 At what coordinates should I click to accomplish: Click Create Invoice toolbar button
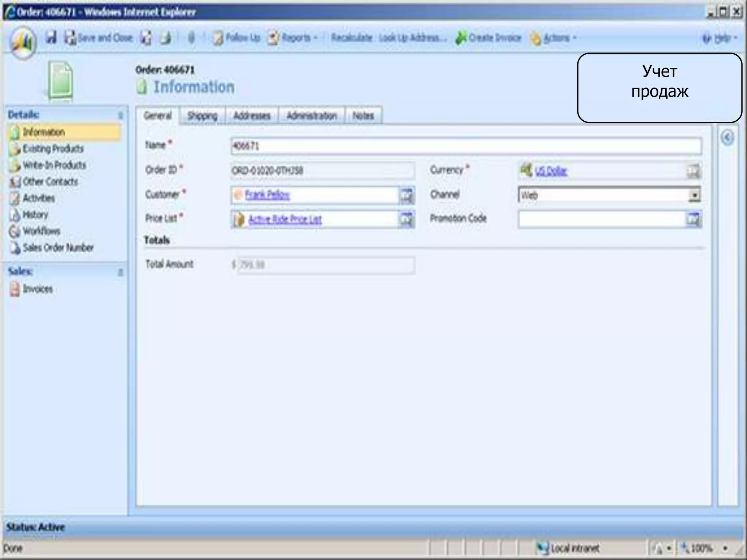[488, 38]
